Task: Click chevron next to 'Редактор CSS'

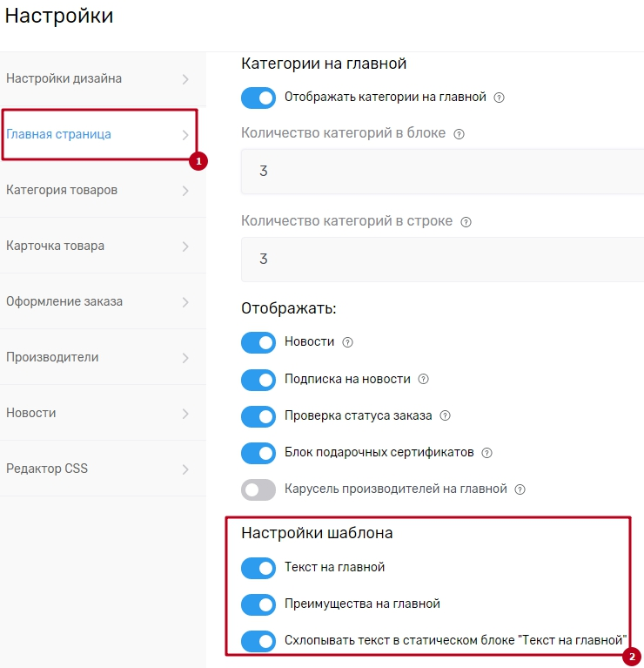Action: (185, 469)
